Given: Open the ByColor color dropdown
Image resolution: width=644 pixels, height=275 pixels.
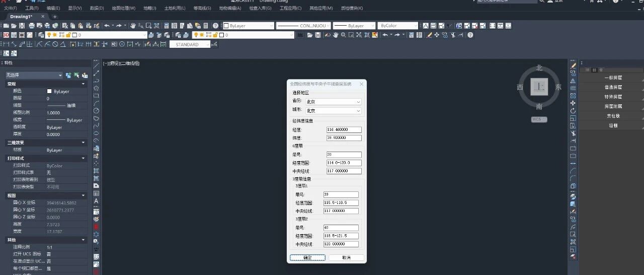Looking at the screenshot, I should tap(398, 26).
